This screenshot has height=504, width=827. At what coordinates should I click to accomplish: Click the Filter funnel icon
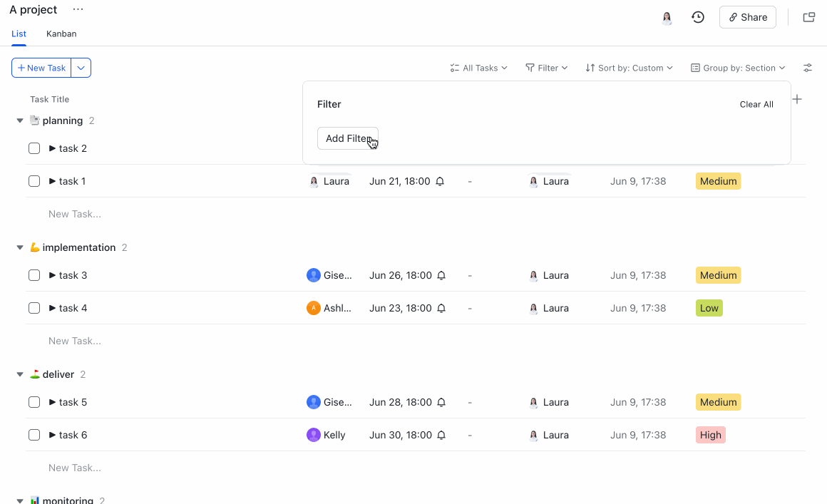pyautogui.click(x=530, y=68)
